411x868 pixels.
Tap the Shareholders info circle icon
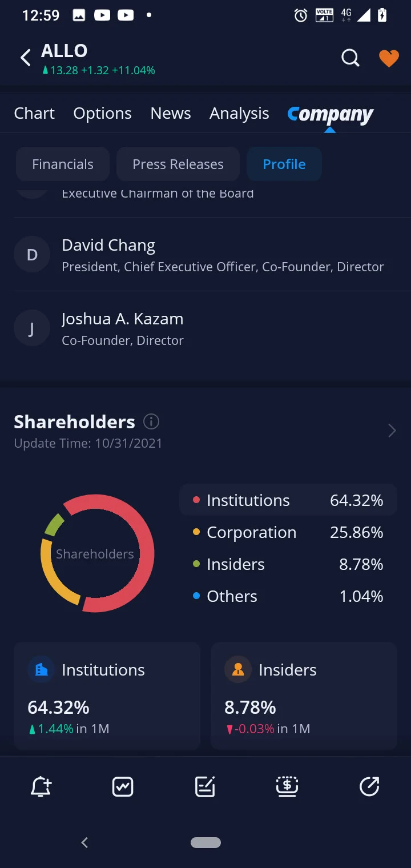tap(151, 421)
